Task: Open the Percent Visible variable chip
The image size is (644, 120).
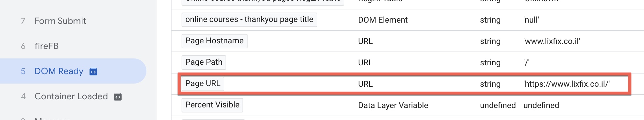Action: click(212, 105)
